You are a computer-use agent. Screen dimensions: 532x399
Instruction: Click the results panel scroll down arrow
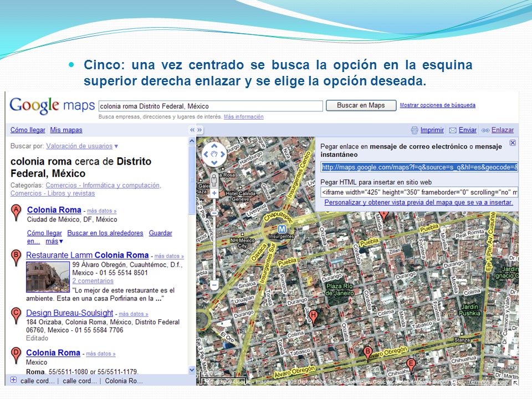[x=192, y=370]
